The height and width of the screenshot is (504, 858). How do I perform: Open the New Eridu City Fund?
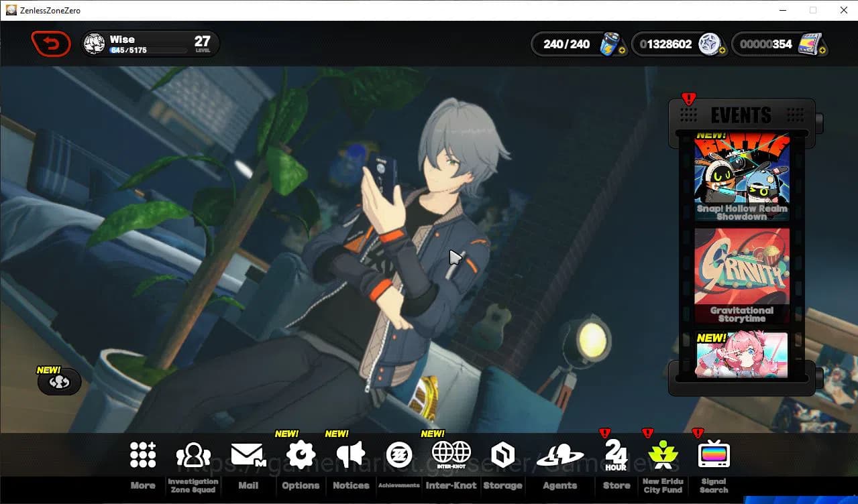click(662, 453)
